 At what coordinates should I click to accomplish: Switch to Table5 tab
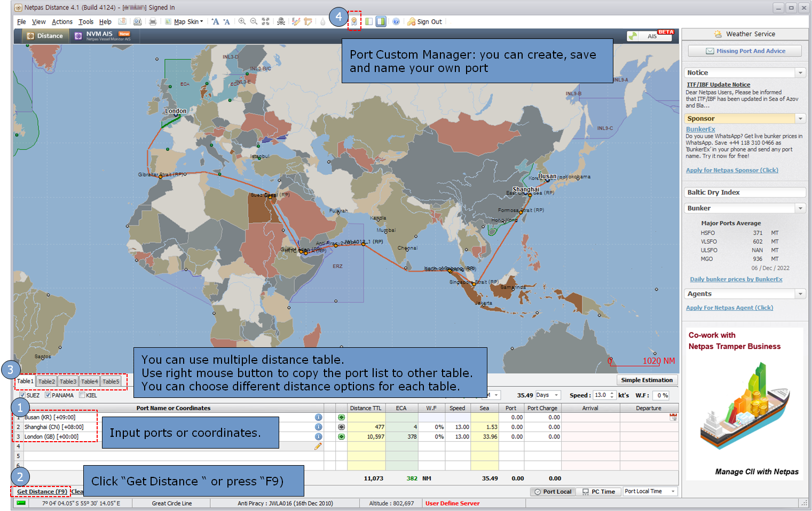pos(111,381)
